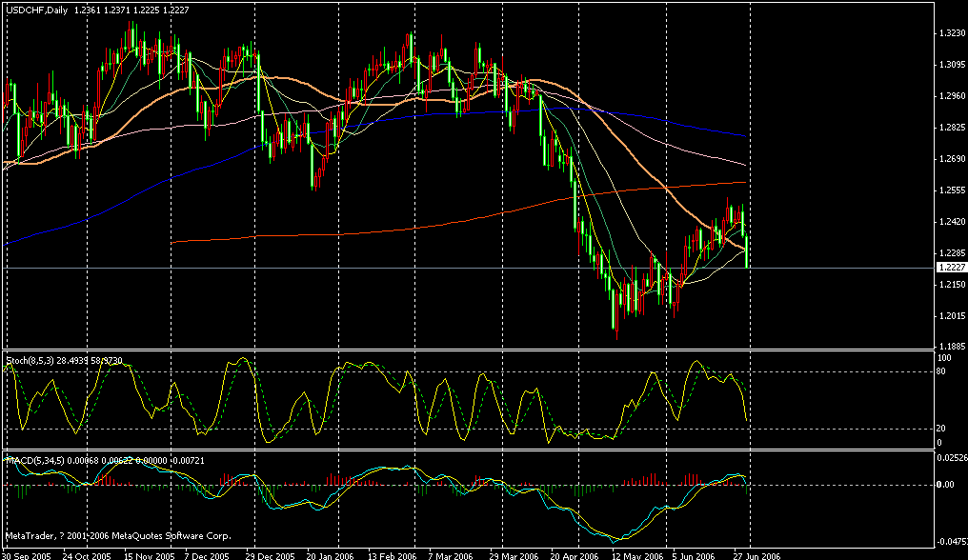This screenshot has height=560, width=968.
Task: Select the 29 Dec 2005 date label
Action: pyautogui.click(x=270, y=555)
